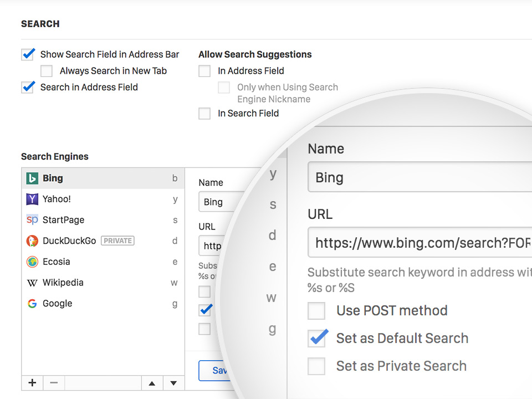Toggle the small checked default search checkbox

tap(204, 310)
